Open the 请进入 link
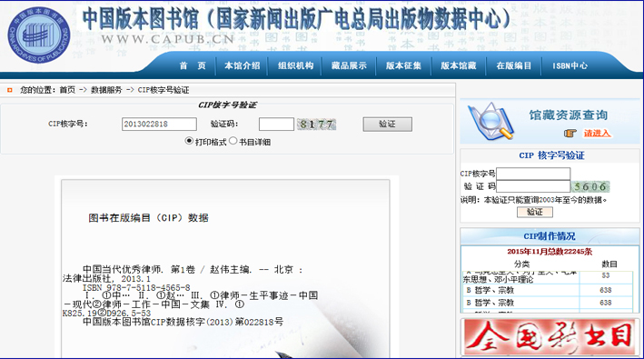 click(x=597, y=133)
